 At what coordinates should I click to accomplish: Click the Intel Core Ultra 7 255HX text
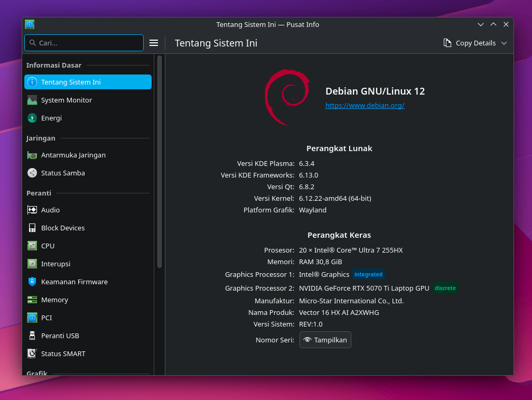(351, 250)
